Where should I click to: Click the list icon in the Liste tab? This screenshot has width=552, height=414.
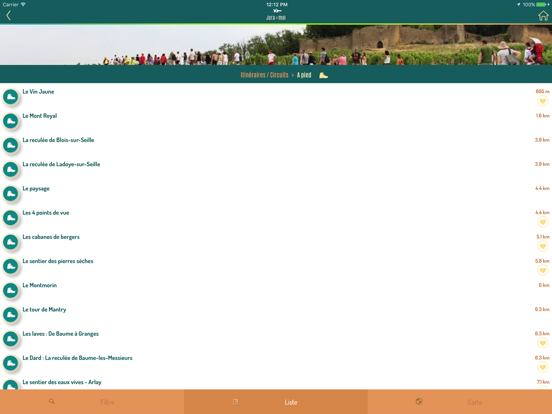(x=236, y=402)
